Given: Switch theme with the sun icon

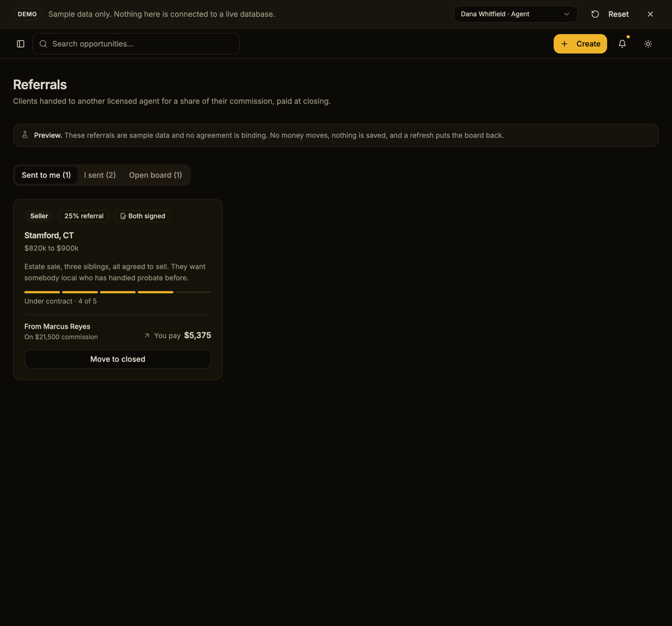Looking at the screenshot, I should tap(648, 44).
